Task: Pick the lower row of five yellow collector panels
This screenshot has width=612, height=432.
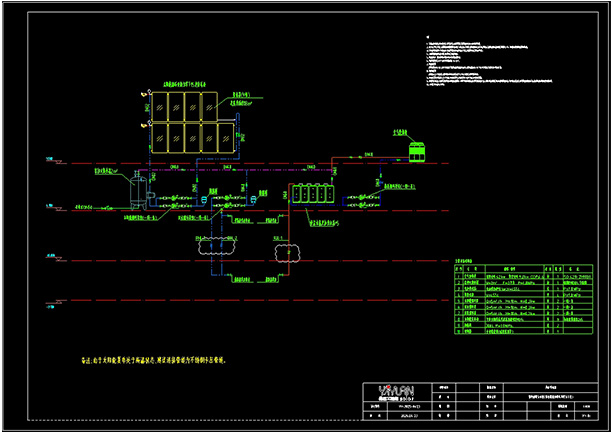Action: [193, 138]
